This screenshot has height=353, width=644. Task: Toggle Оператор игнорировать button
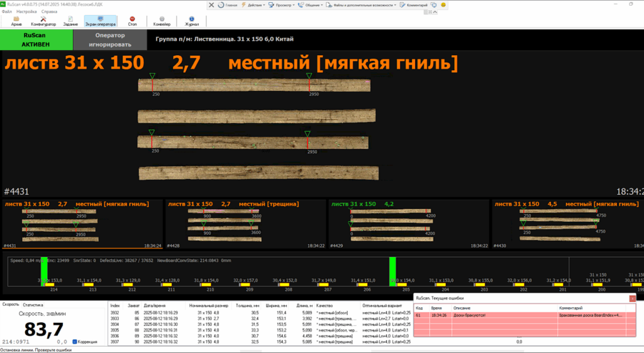click(110, 40)
